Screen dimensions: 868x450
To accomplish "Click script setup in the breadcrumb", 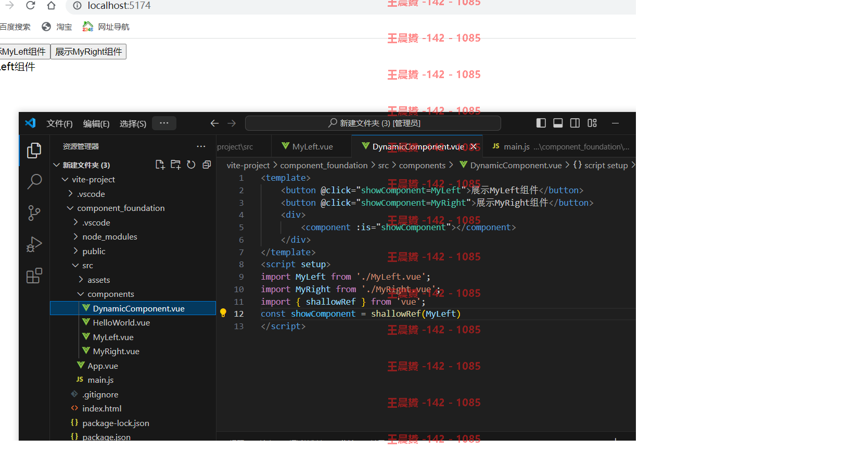I will (x=601, y=165).
